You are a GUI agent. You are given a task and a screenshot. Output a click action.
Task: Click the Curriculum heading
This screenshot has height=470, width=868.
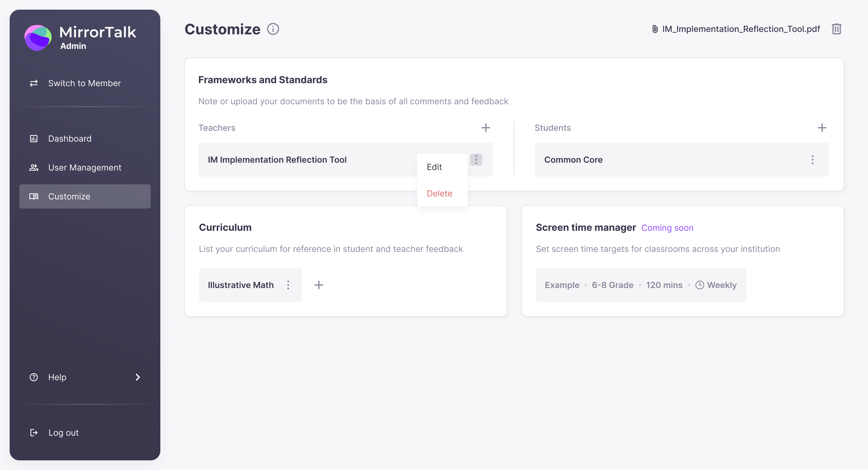[225, 227]
